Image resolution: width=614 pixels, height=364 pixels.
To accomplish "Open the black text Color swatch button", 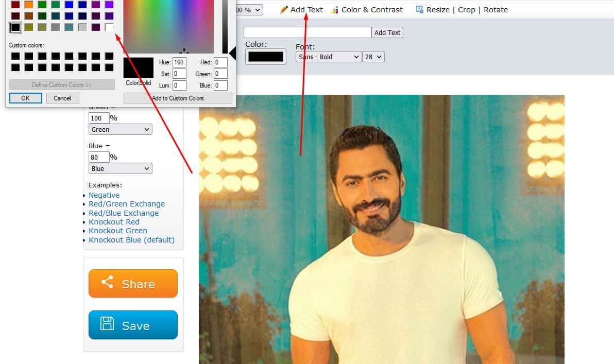I will [x=266, y=57].
